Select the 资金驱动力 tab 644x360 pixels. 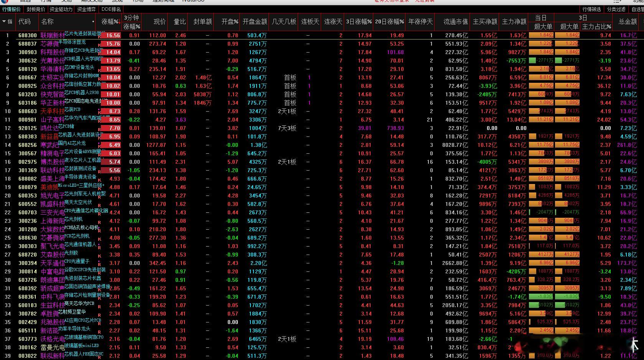click(x=61, y=9)
